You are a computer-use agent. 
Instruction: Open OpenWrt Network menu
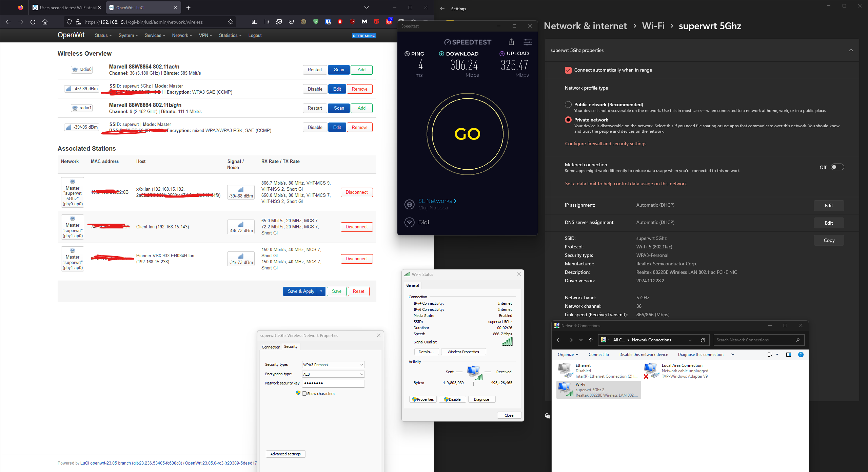(182, 35)
